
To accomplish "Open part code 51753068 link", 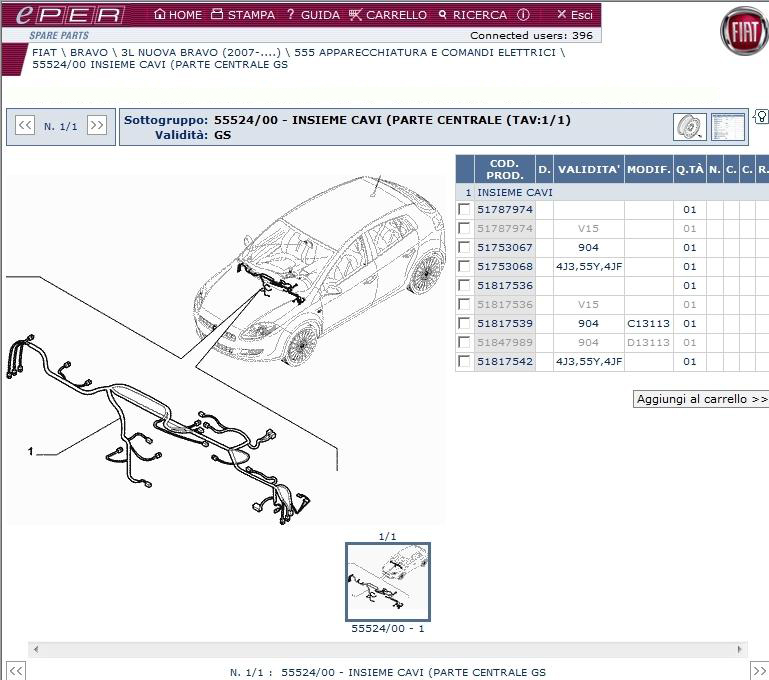I will tap(504, 267).
